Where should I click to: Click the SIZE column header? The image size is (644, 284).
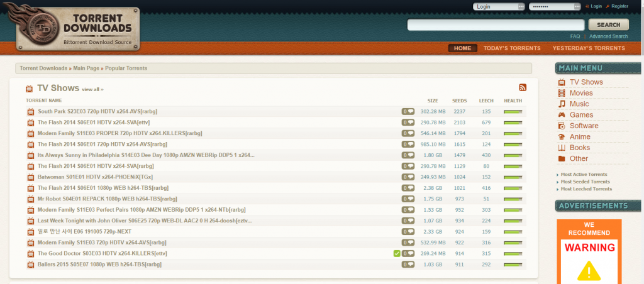tap(433, 101)
